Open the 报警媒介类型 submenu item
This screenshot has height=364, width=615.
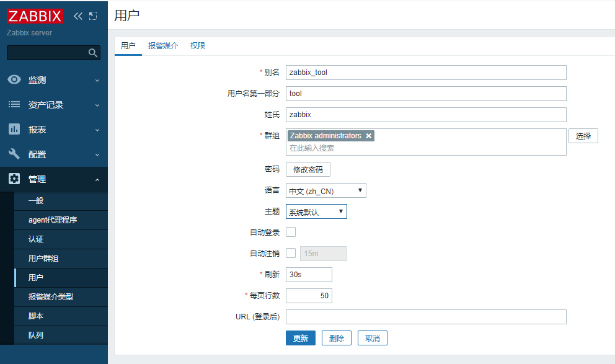tap(61, 297)
